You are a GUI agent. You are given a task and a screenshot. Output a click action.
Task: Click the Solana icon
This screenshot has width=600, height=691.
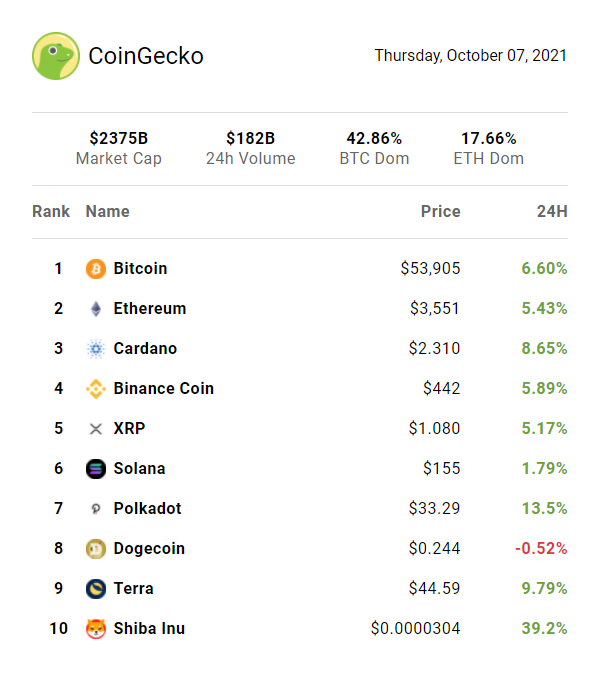pyautogui.click(x=96, y=469)
